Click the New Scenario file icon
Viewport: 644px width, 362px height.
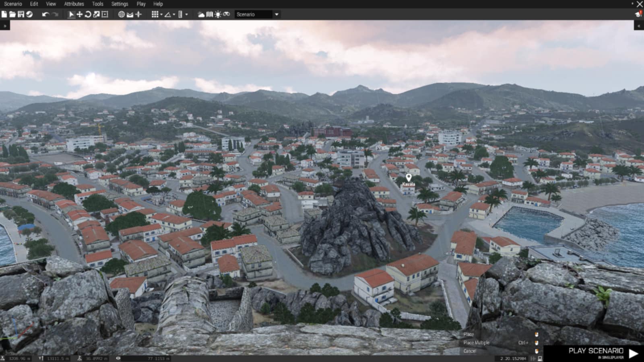(4, 14)
